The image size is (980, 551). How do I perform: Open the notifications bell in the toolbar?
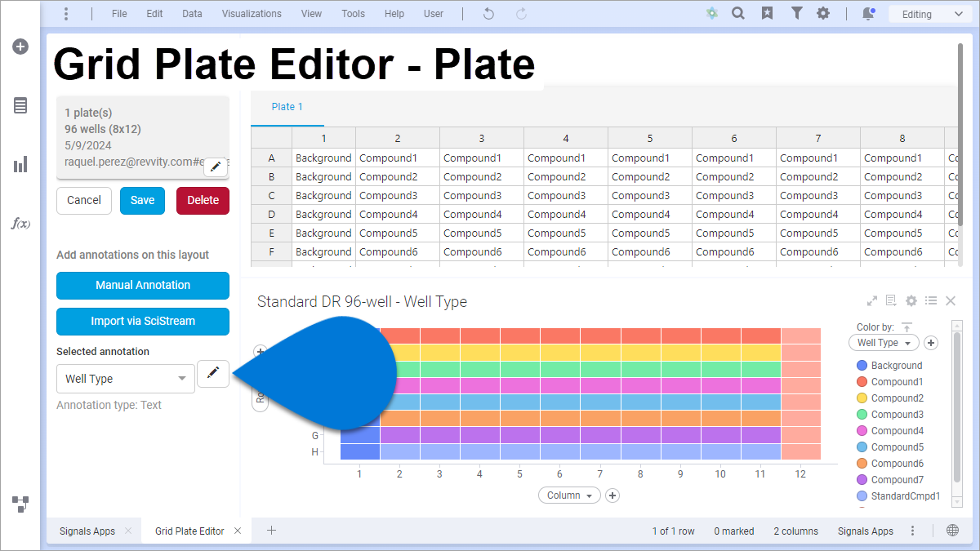867,13
